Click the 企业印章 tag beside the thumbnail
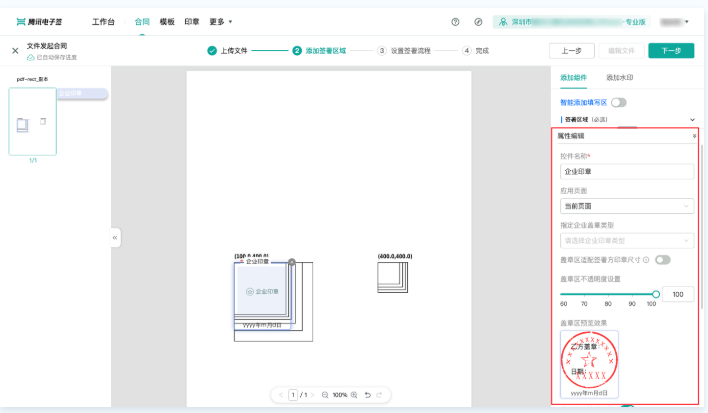708x413 pixels. [x=83, y=93]
